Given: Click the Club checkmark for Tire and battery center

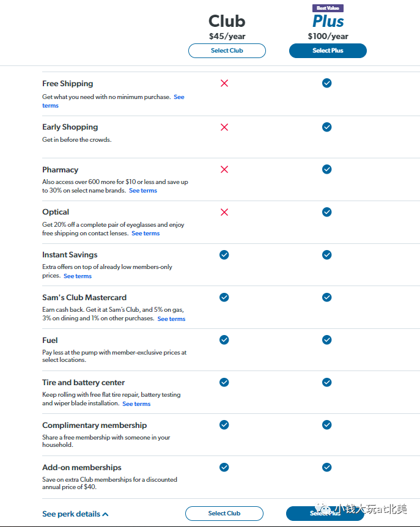Looking at the screenshot, I should coord(224,382).
